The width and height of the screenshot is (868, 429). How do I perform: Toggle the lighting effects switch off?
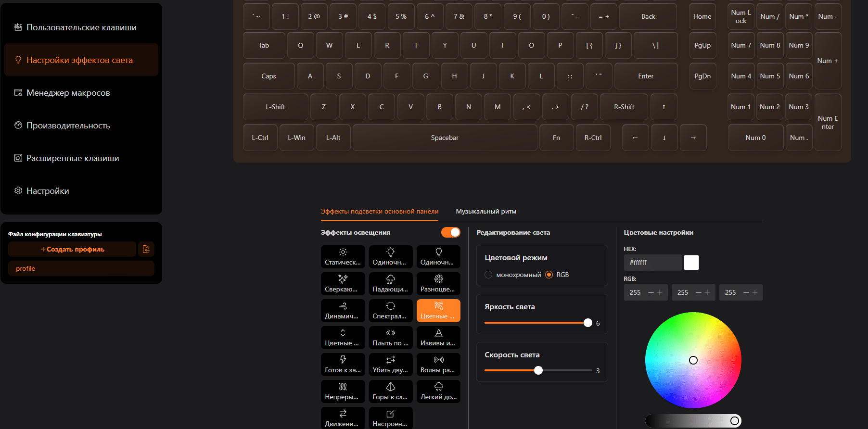tap(451, 232)
